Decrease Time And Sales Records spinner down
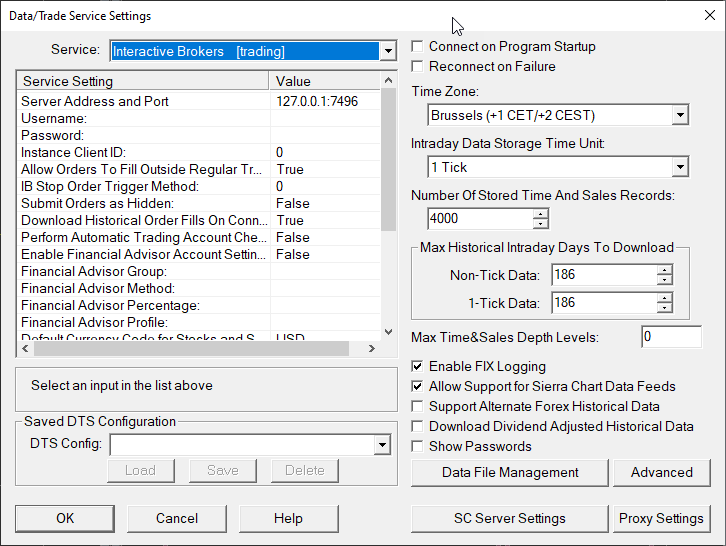Image resolution: width=726 pixels, height=546 pixels. point(540,224)
